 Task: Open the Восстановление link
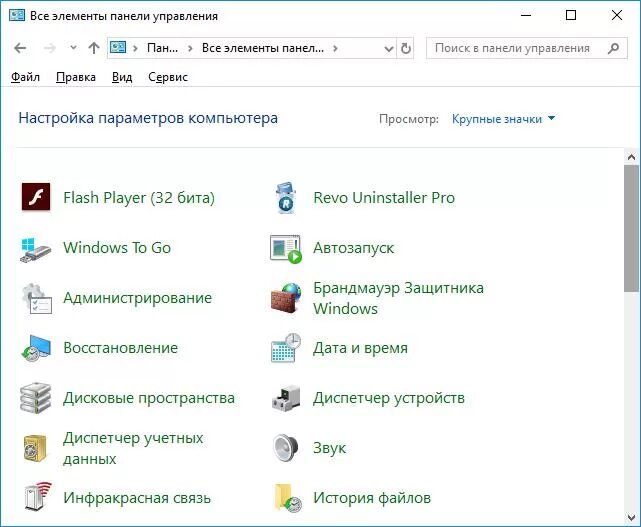point(121,348)
